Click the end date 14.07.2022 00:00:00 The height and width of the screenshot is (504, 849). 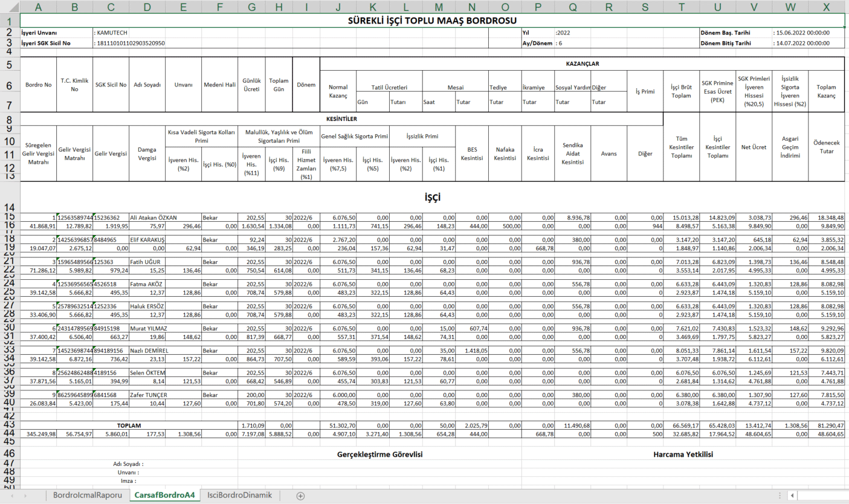click(801, 44)
